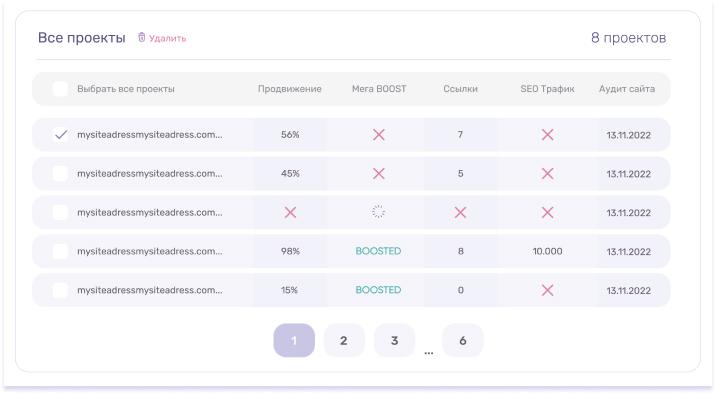Tick the checkbox in the 98% row
This screenshot has height=394, width=716.
coord(60,251)
